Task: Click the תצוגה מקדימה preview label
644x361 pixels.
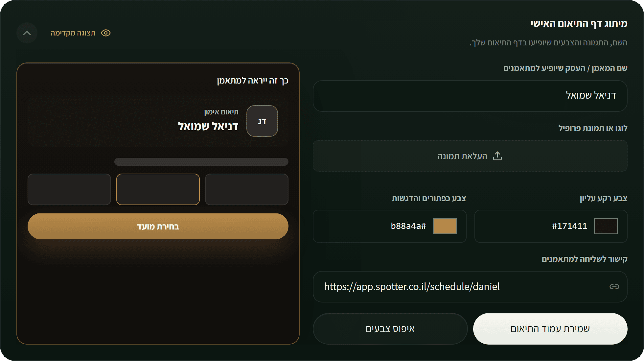Action: (x=73, y=33)
